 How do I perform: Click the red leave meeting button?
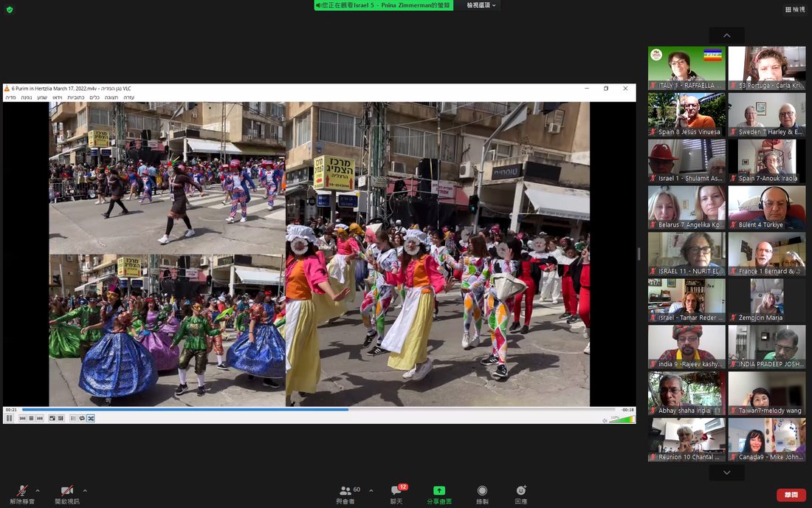pos(791,495)
